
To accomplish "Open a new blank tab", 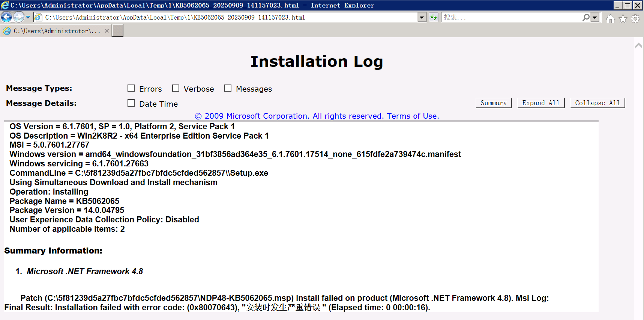I will (118, 31).
